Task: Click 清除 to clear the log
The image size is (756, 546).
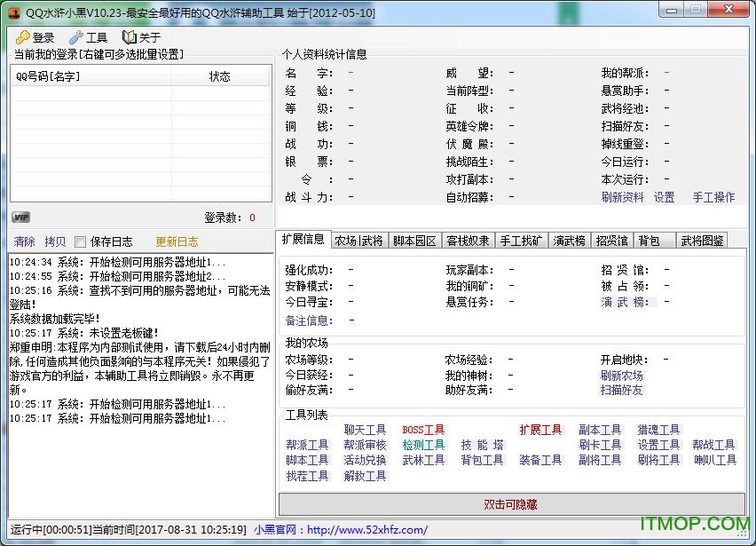Action: pos(24,241)
